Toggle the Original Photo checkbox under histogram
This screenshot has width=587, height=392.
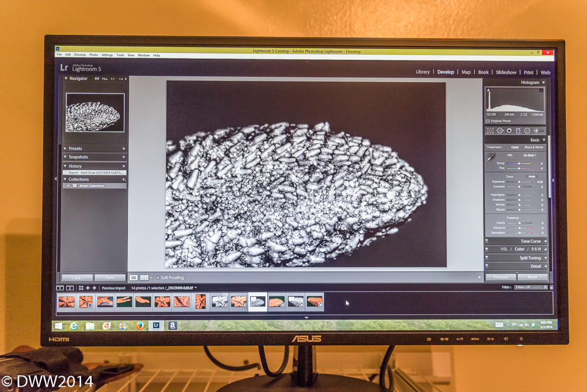488,121
